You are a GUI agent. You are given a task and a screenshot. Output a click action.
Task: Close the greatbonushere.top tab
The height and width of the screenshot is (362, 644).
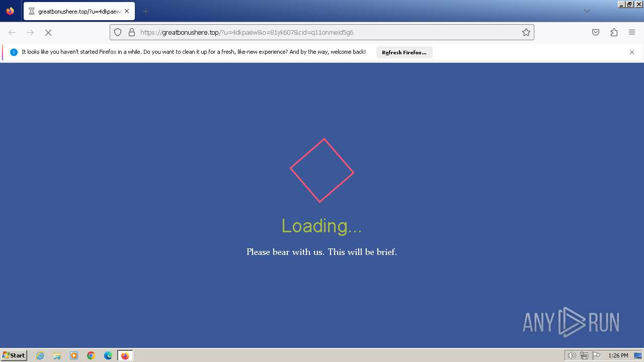click(x=127, y=11)
